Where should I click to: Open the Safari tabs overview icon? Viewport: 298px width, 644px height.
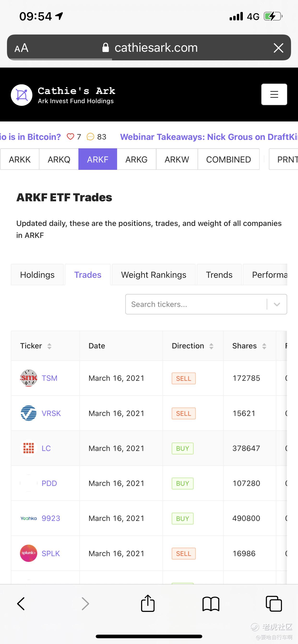pos(274,604)
